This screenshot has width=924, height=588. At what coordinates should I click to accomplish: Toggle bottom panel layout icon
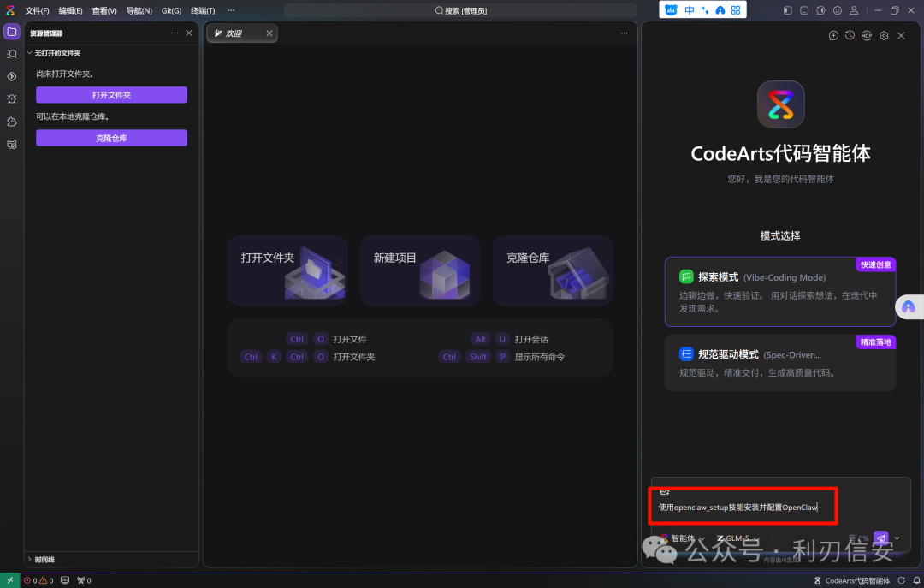(x=803, y=10)
